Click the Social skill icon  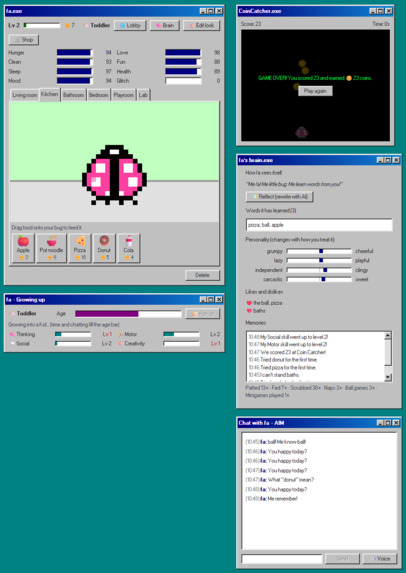pyautogui.click(x=12, y=344)
